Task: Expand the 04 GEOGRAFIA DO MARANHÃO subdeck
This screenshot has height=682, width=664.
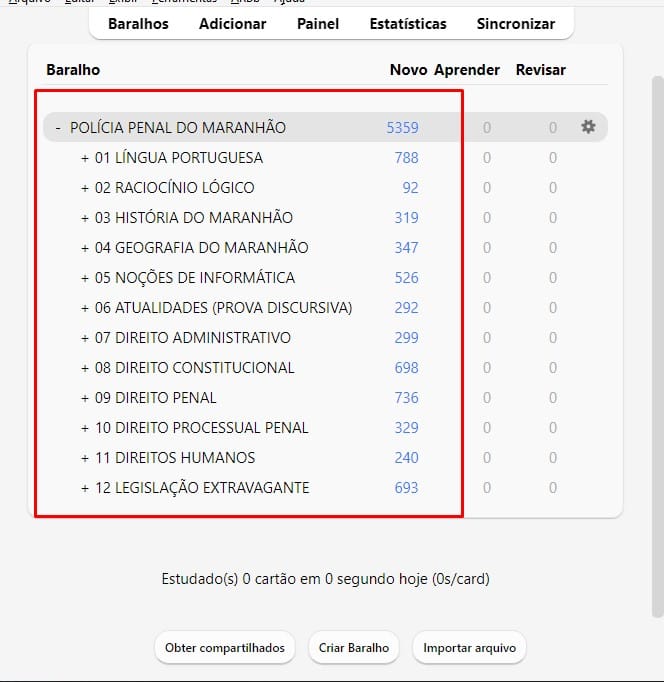Action: (x=85, y=248)
